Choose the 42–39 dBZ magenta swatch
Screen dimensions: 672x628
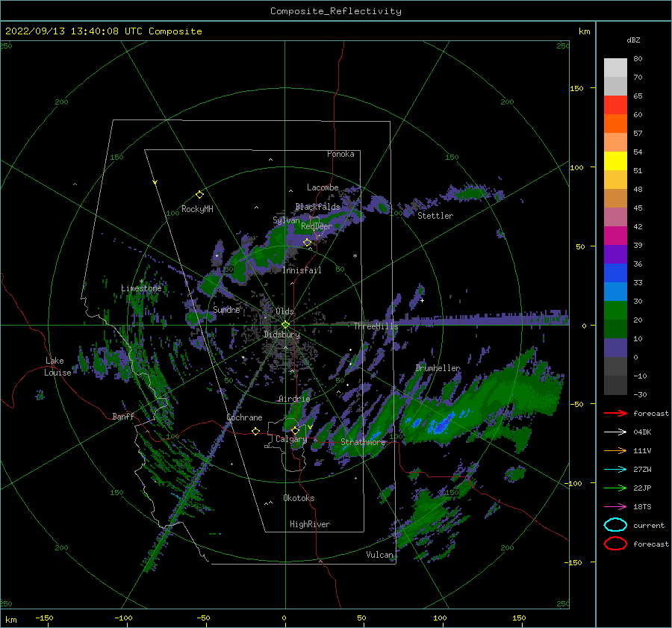tap(615, 236)
